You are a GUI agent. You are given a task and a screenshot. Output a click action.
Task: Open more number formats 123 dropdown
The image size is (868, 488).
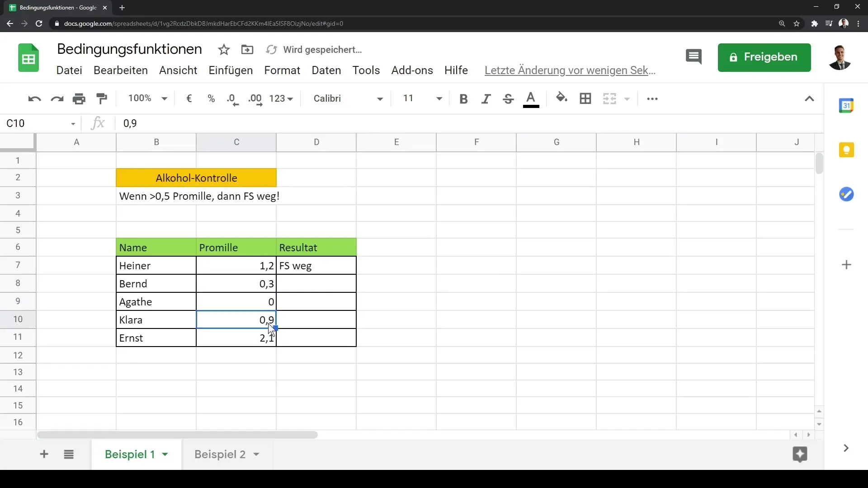(x=281, y=99)
